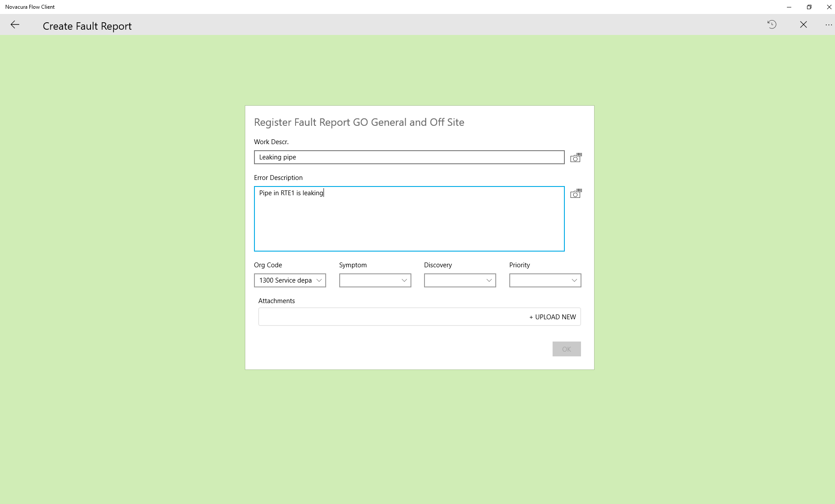
Task: Open the Org Code dropdown
Action: click(x=290, y=280)
